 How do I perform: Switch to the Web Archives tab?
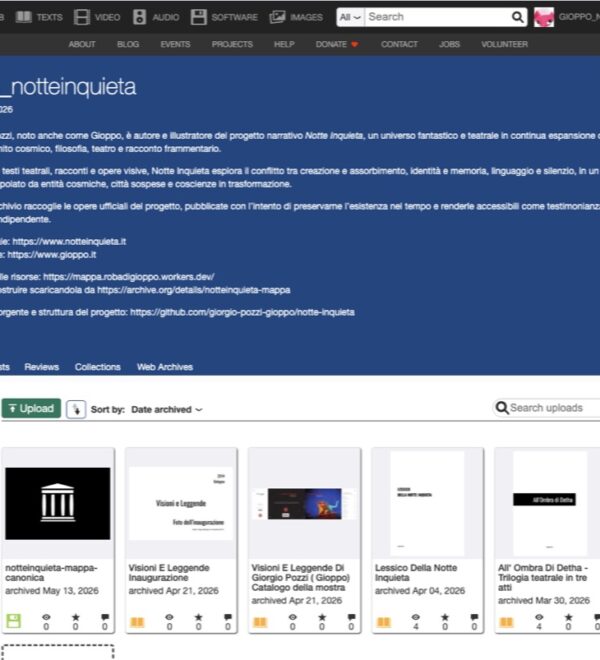tap(165, 367)
